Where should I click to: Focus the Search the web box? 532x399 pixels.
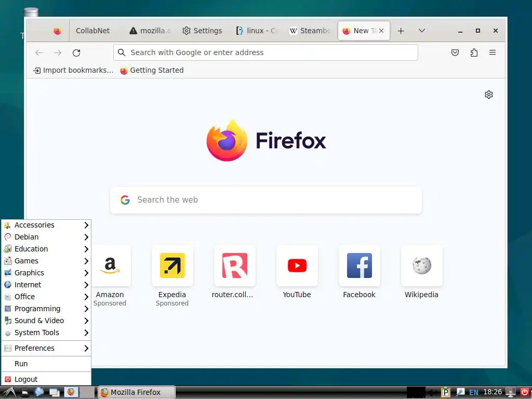click(265, 200)
